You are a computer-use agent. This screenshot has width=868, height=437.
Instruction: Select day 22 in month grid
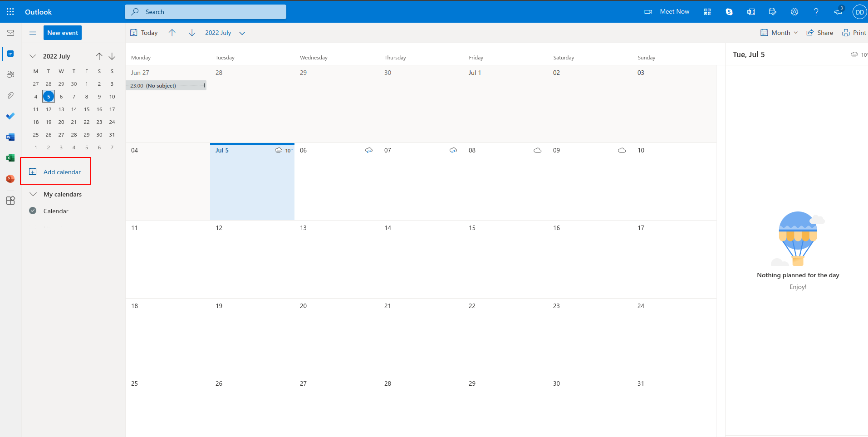tap(505, 337)
